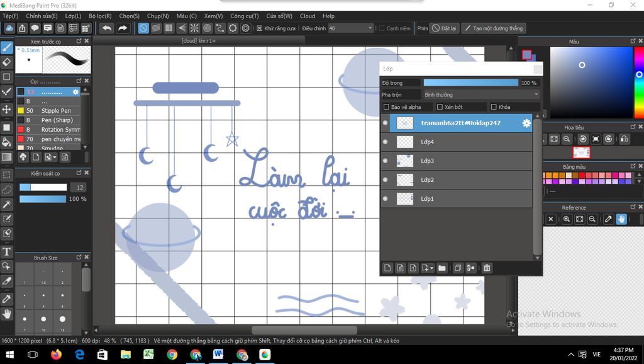Open Microsoft Word from the taskbar
The width and height of the screenshot is (644, 364).
pos(218,354)
